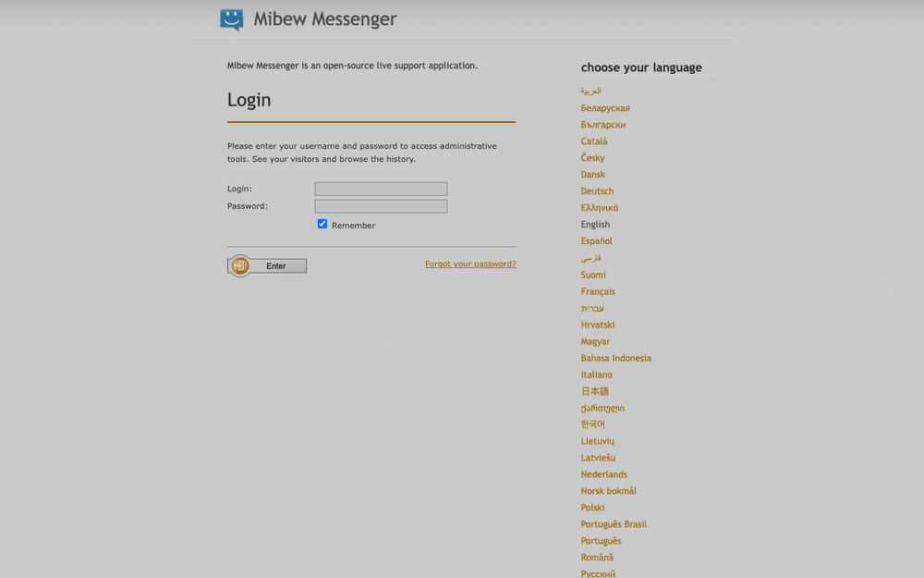Image resolution: width=924 pixels, height=578 pixels.
Task: Click the orange icon on Enter button
Action: (x=240, y=266)
